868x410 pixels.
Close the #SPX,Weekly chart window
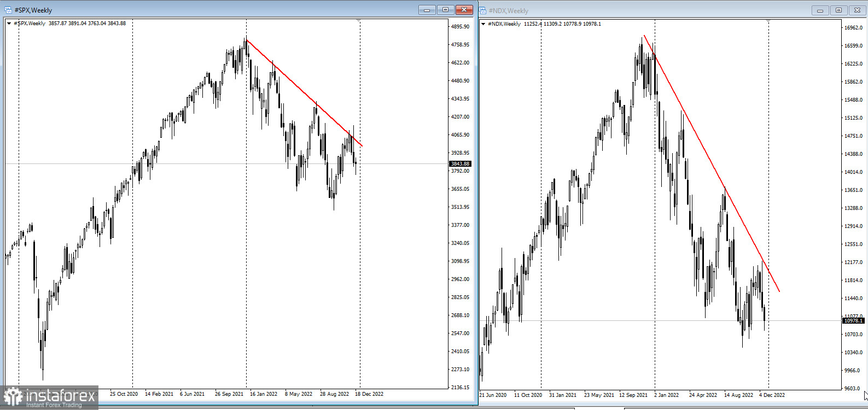click(x=464, y=10)
